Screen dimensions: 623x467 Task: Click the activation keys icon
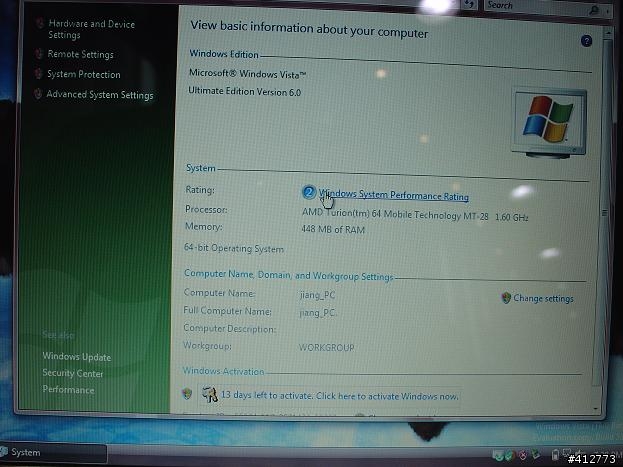coord(210,395)
